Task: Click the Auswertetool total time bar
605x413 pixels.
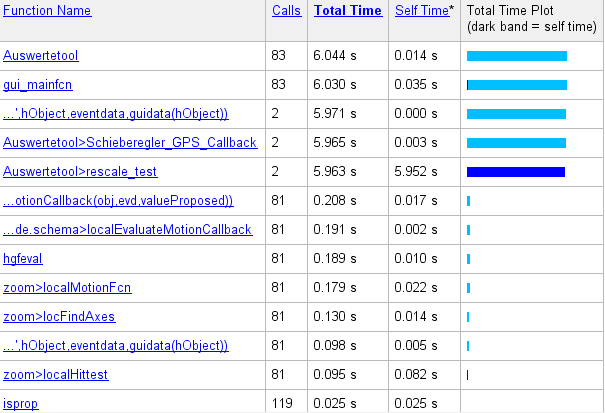Action: click(517, 56)
